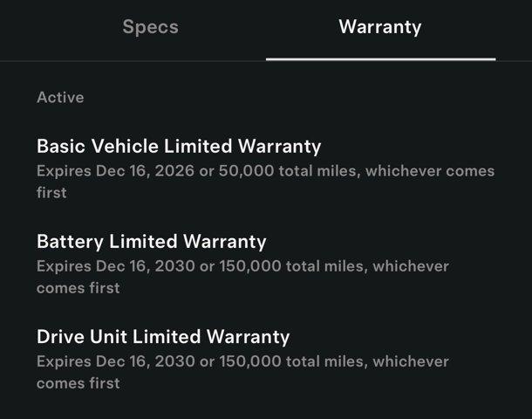Screen dimensions: 532x419
Task: Click the word "first" under Basic Vehicle warranty
Action: coord(51,192)
